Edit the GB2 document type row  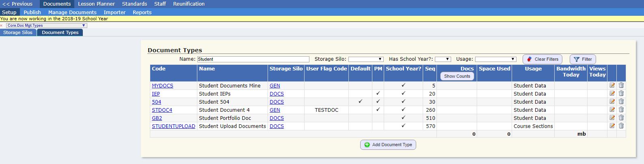tap(612, 118)
